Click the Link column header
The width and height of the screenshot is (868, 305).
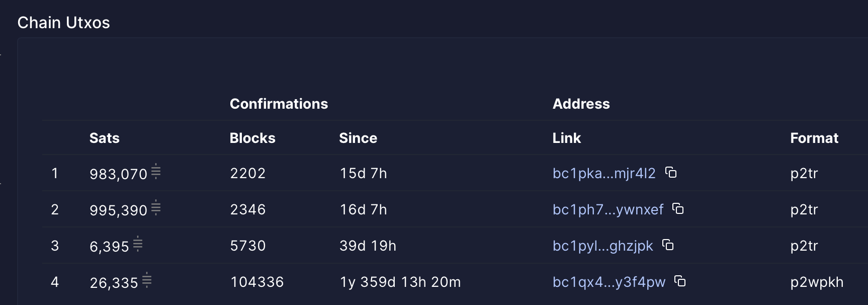point(567,138)
